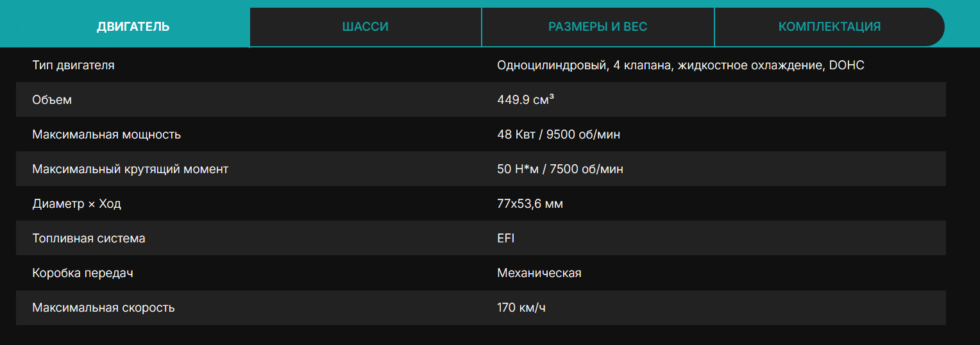Click the Тип двигателя label

73,65
